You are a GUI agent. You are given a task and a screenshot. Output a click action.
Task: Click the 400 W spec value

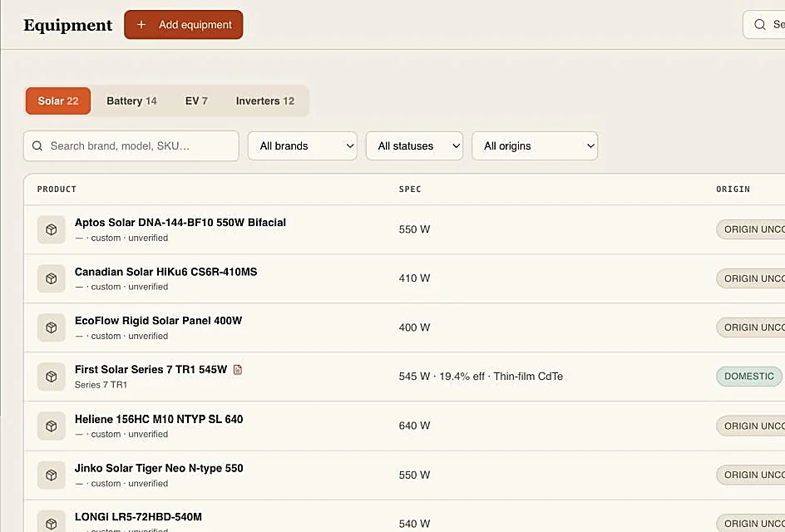(414, 328)
